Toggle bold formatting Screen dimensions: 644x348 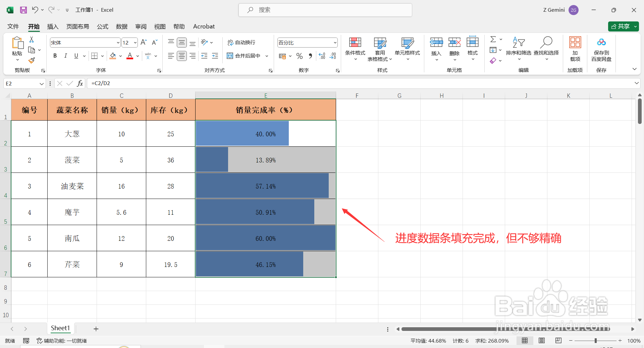click(x=55, y=56)
